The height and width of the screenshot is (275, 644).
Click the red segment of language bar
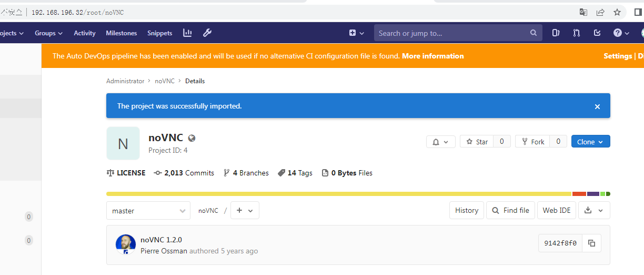tap(579, 194)
